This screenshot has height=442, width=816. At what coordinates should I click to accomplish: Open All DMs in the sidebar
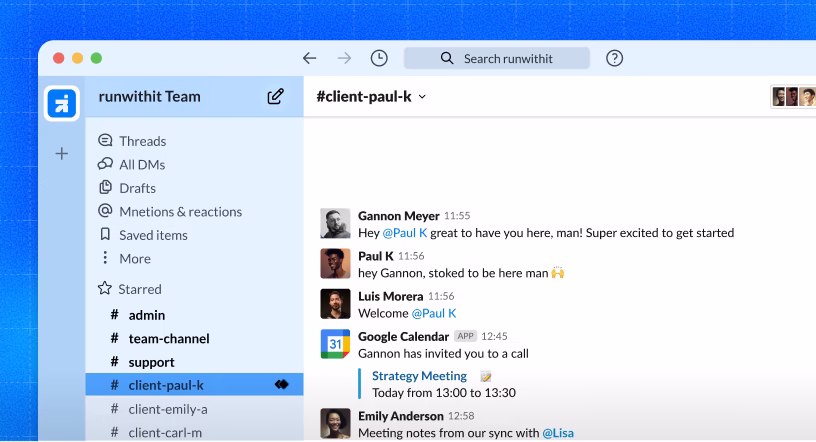tap(142, 165)
